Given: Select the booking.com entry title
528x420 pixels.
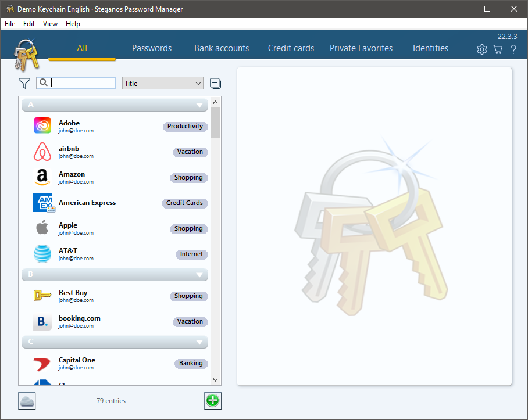Looking at the screenshot, I should (80, 318).
